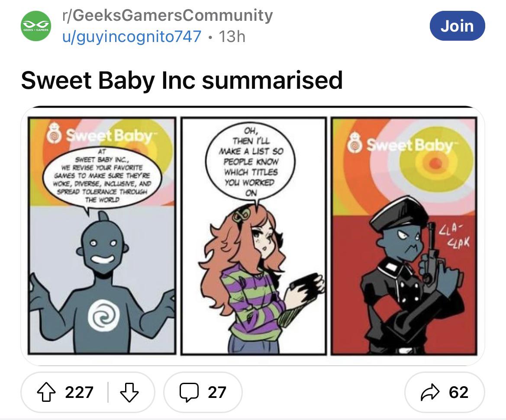Screen dimensions: 506x420
Task: Click the 27 comments count
Action: pos(216,392)
